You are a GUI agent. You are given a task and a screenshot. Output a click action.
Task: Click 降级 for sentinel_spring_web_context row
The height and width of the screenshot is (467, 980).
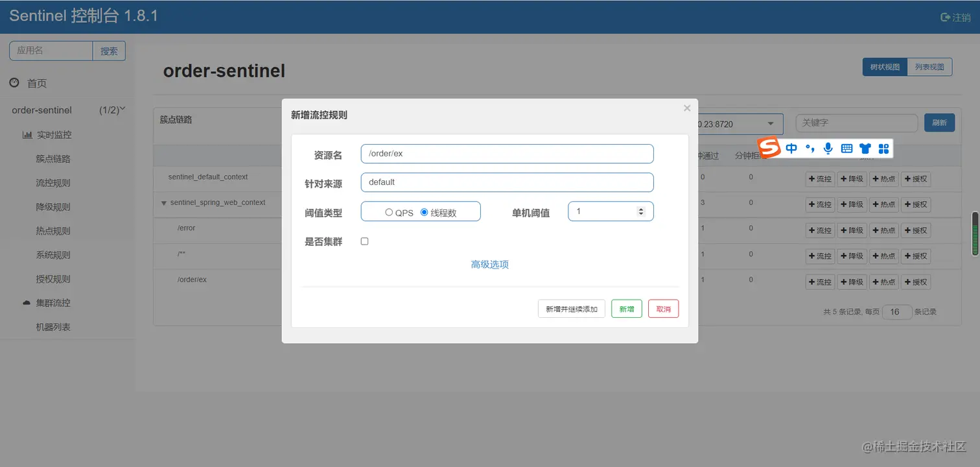(852, 204)
